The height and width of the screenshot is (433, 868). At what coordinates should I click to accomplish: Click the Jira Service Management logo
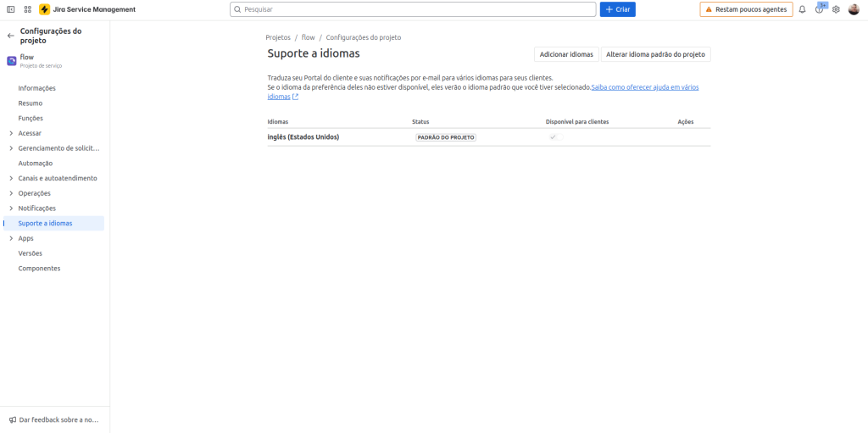click(44, 9)
